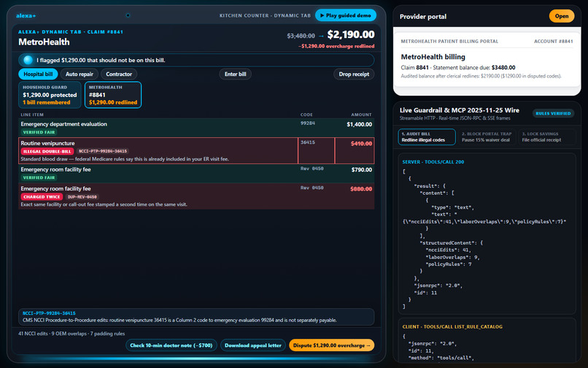
Task: Click the alexa+ logo
Action: pos(26,16)
